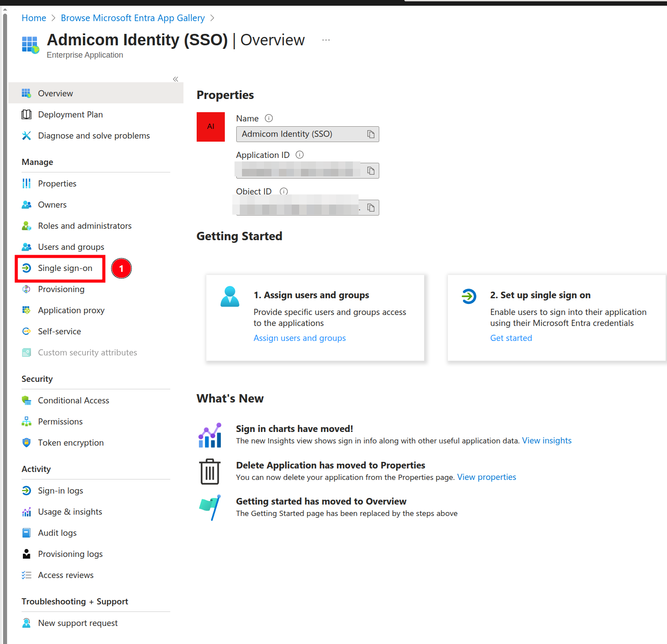The image size is (667, 644).
Task: Click the Assign users person icon
Action: coord(230,296)
